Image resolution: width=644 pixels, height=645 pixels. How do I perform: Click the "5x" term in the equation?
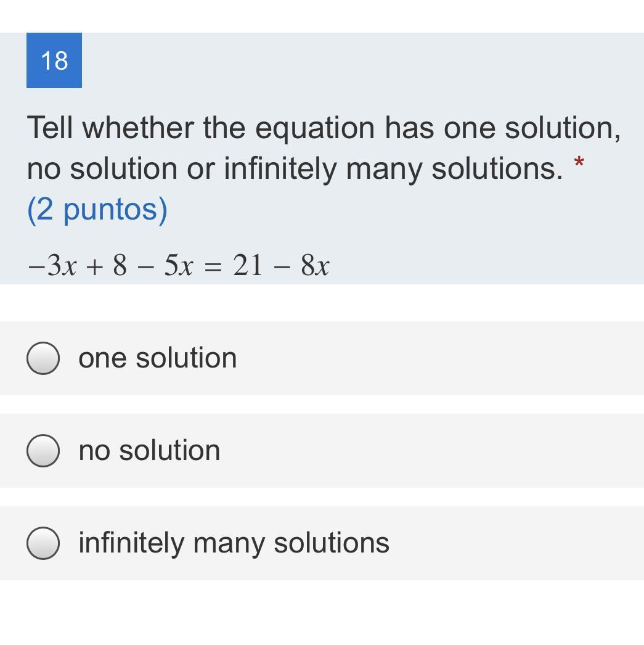pos(178,266)
